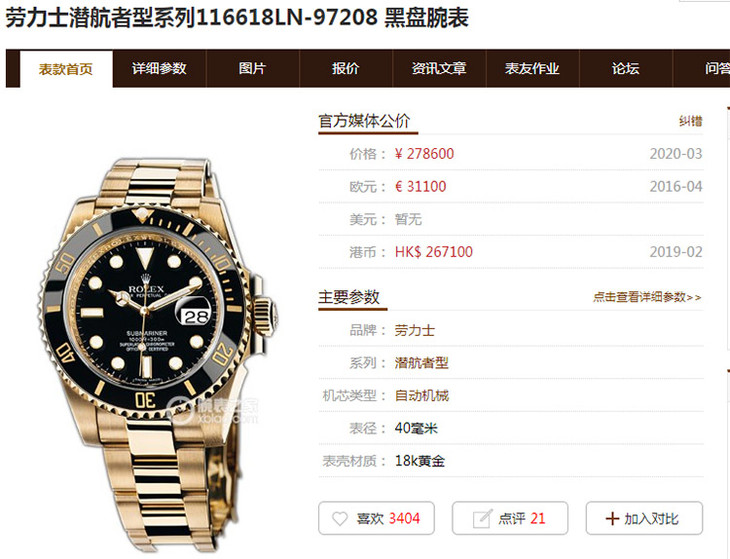Open the 表友作业 tab
730x559 pixels.
(x=532, y=69)
